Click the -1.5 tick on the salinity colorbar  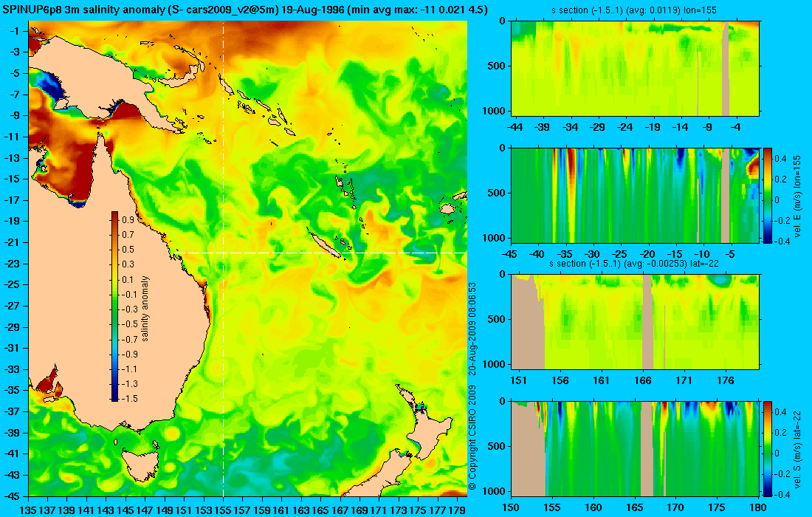[129, 399]
